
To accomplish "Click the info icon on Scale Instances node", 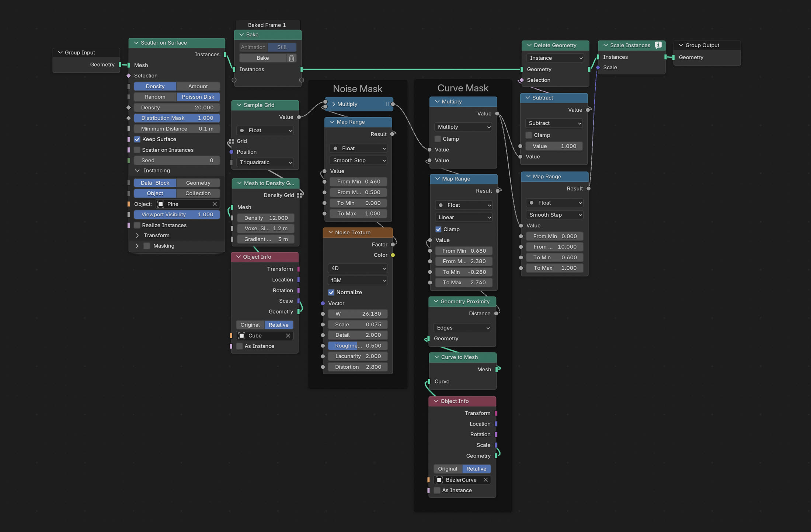I will 658,45.
